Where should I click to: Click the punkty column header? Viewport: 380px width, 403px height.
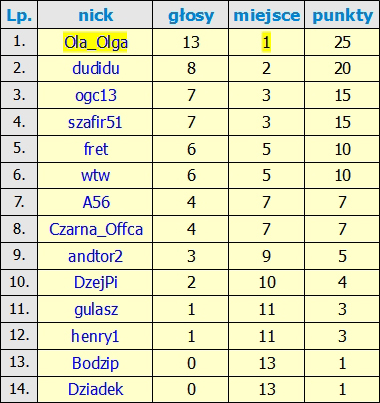click(342, 15)
